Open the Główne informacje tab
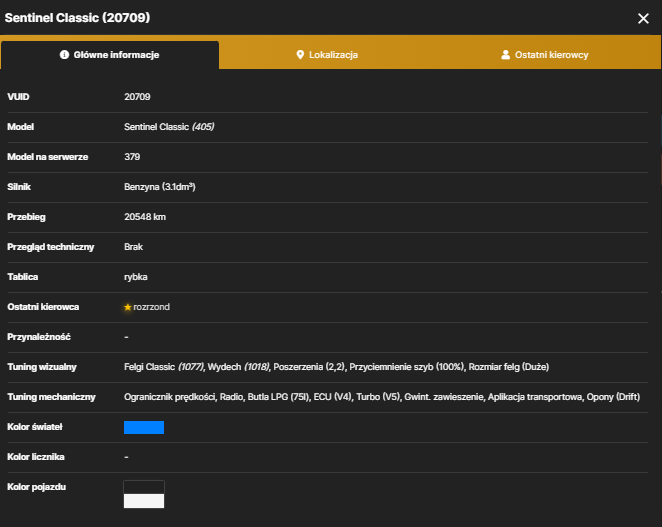 [x=110, y=55]
